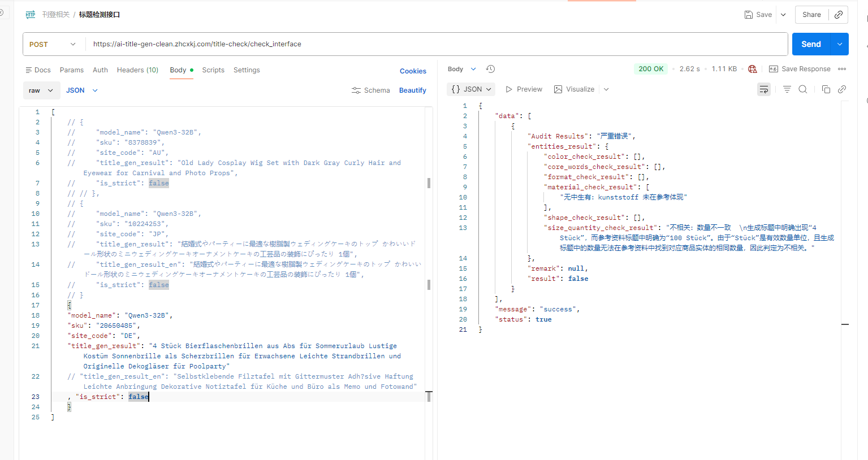This screenshot has width=868, height=460.
Task: Open the Params tab
Action: [72, 70]
